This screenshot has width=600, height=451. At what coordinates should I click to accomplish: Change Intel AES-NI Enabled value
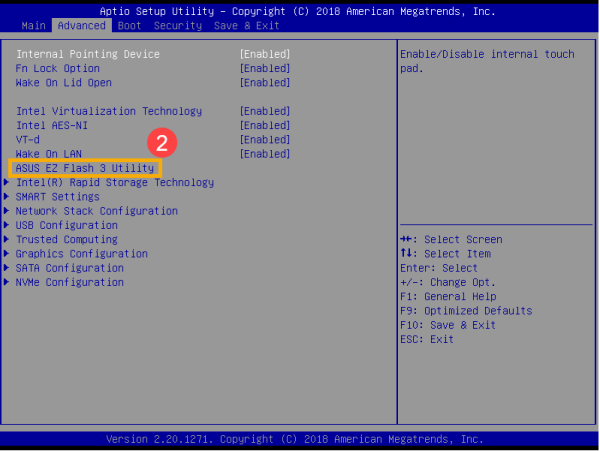tap(265, 125)
